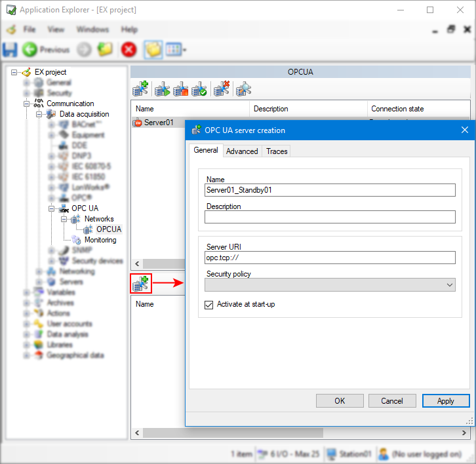Collapse the Communication tree node

click(x=28, y=104)
